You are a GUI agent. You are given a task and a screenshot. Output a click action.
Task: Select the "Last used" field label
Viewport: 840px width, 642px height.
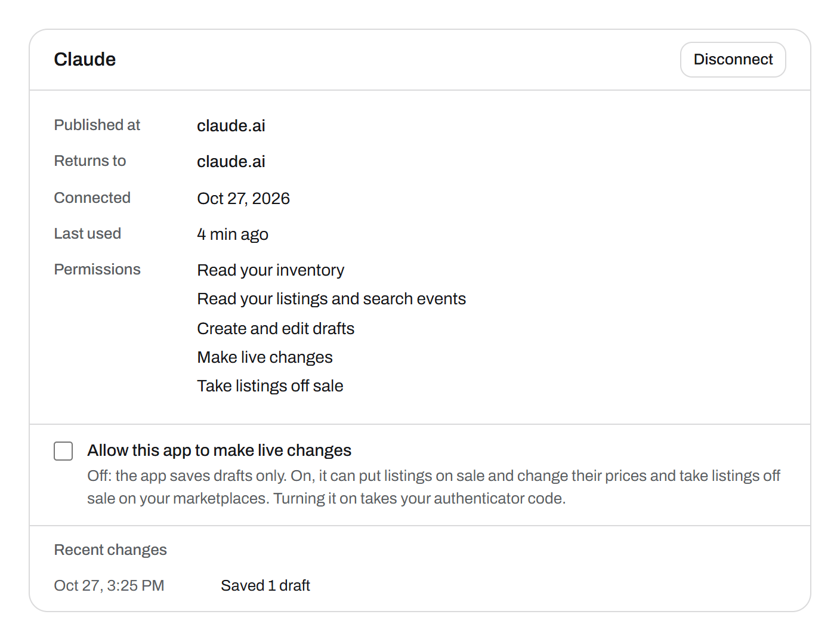tap(88, 234)
